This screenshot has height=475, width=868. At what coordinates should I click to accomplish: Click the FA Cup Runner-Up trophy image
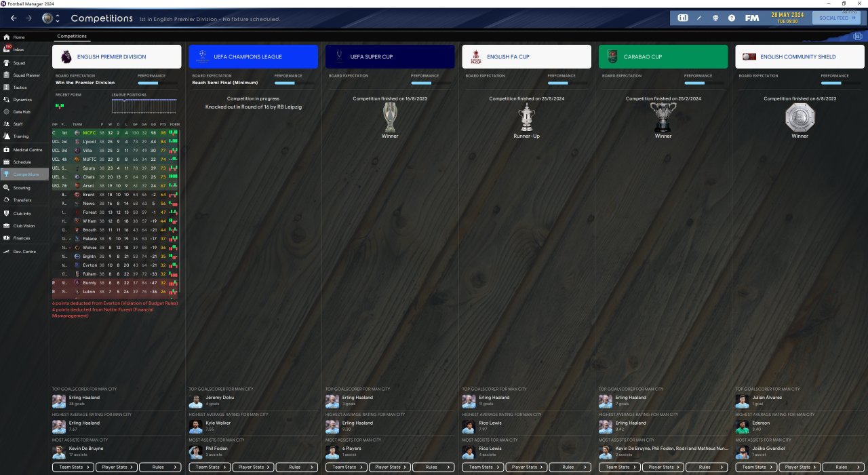point(526,117)
